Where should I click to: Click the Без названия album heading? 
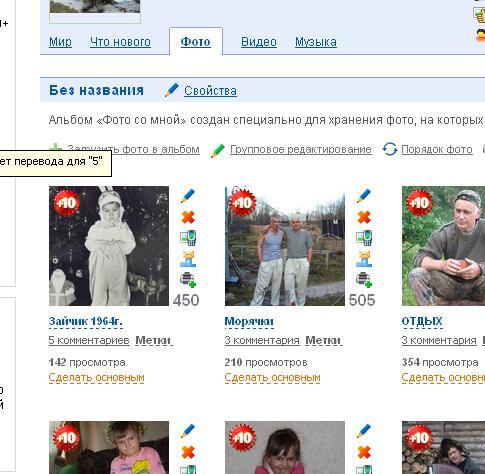coord(96,90)
